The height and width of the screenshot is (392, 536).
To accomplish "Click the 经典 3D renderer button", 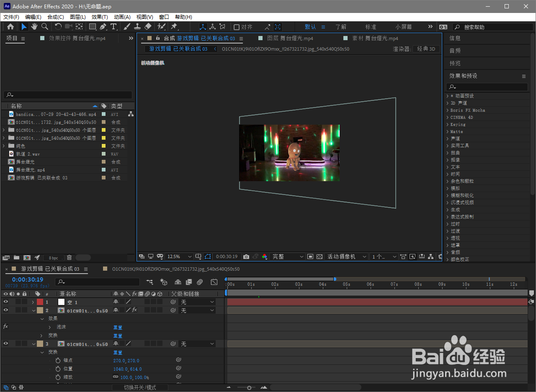I will tap(426, 49).
